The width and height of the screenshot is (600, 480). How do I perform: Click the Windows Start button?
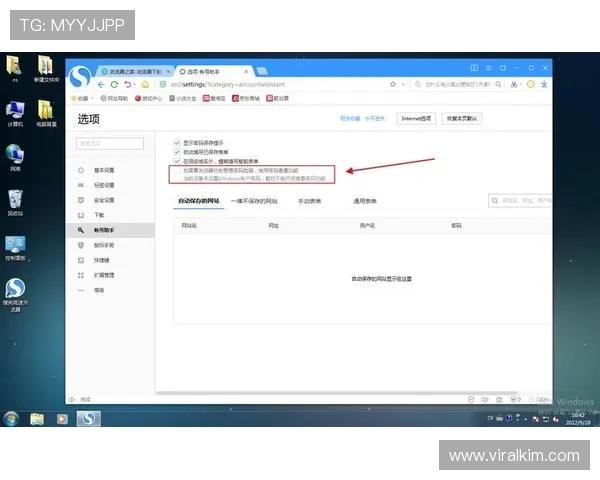pos(12,418)
